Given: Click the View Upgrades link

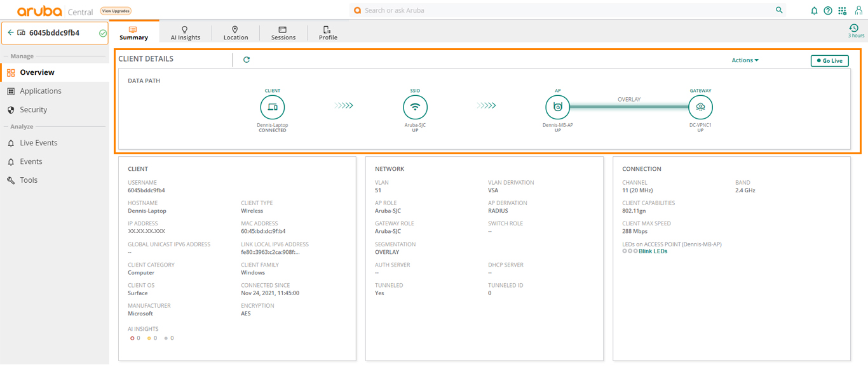Looking at the screenshot, I should coord(115,10).
